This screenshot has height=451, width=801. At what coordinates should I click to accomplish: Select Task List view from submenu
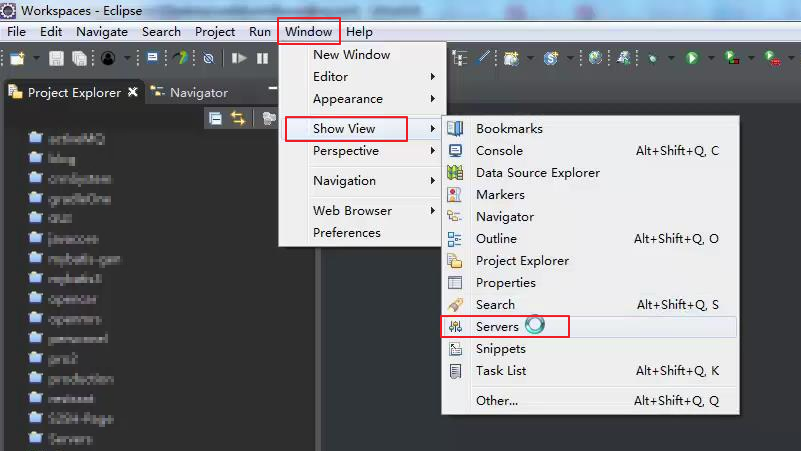pos(590,370)
